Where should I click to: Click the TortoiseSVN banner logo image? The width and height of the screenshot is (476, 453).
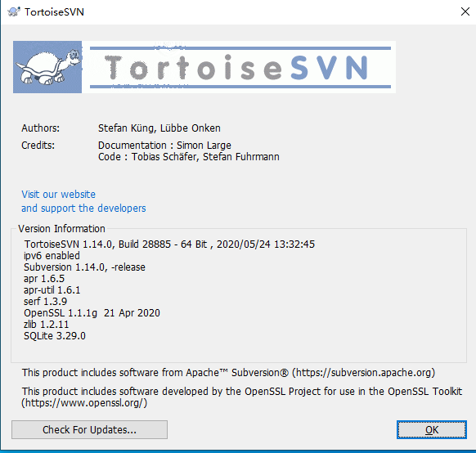point(204,67)
